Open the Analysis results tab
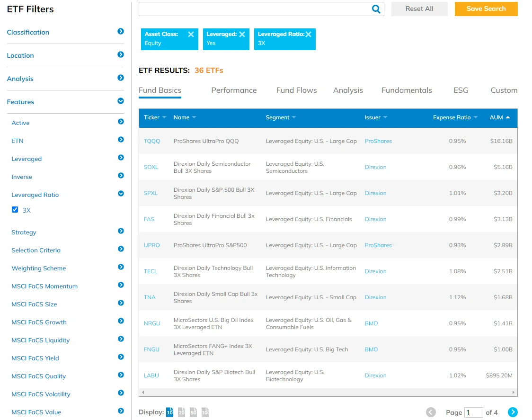Viewport: 532px width, 420px height. pyautogui.click(x=348, y=90)
